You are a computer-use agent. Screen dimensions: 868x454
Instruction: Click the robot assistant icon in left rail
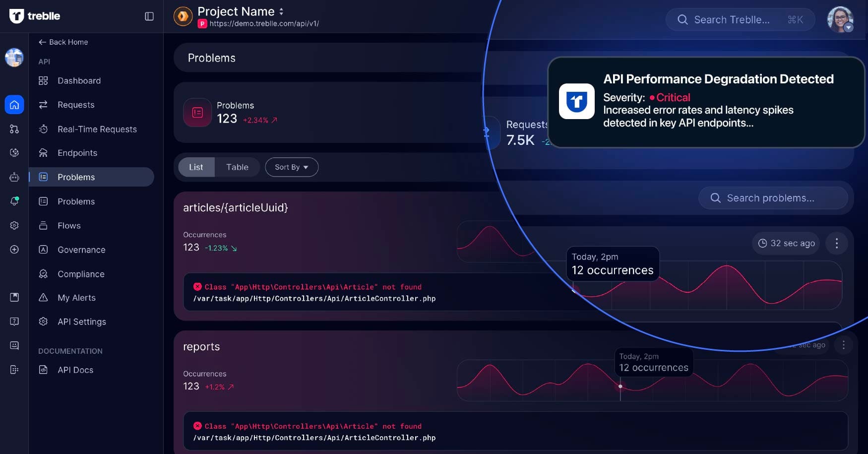tap(14, 177)
